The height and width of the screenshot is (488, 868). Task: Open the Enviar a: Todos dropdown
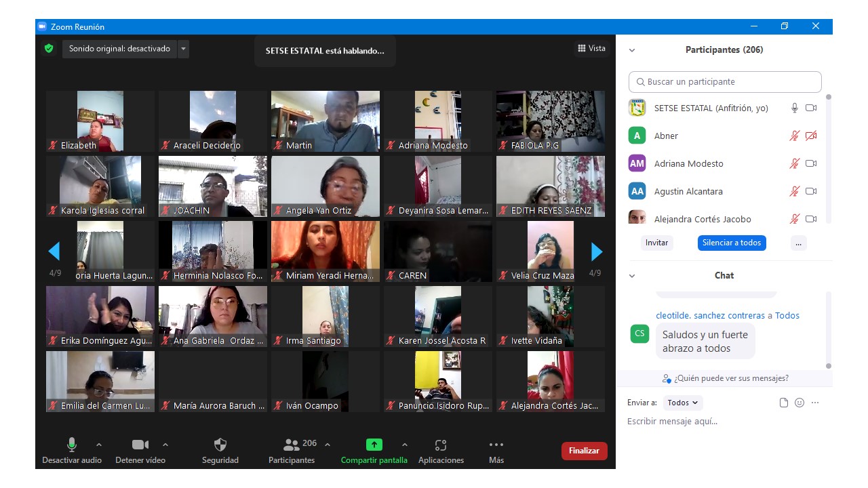[683, 403]
